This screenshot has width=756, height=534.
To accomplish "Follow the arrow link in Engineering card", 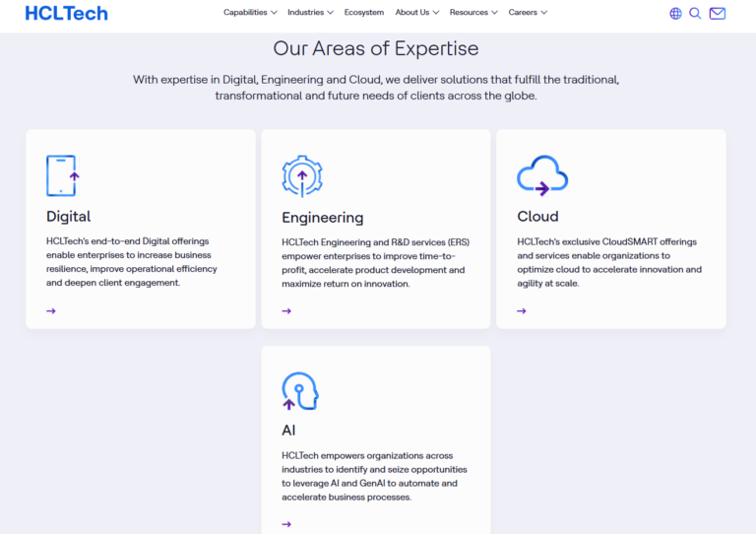I will point(286,311).
